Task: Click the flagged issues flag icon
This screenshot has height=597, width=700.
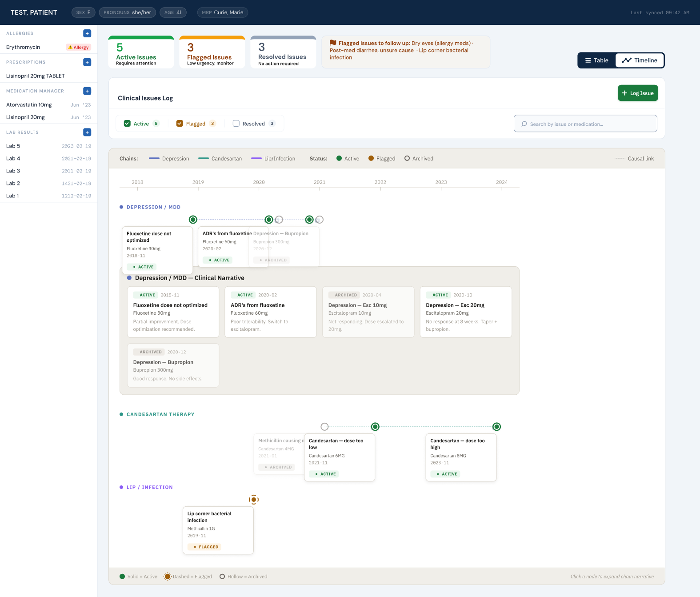Action: [x=333, y=43]
